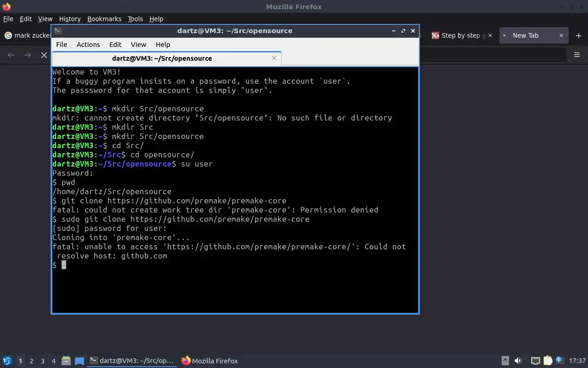Select the New Tab browser tab
Viewport: 588px width, 368px height.
click(x=533, y=35)
